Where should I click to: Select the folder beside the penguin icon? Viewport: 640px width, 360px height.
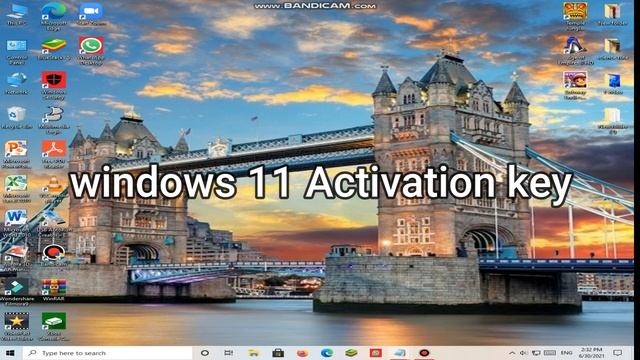tap(612, 49)
